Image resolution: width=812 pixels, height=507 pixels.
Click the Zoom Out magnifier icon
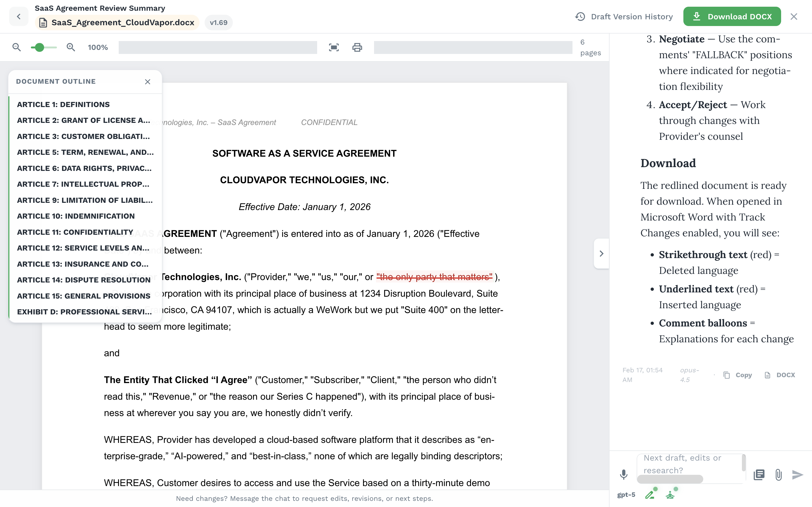pyautogui.click(x=16, y=47)
